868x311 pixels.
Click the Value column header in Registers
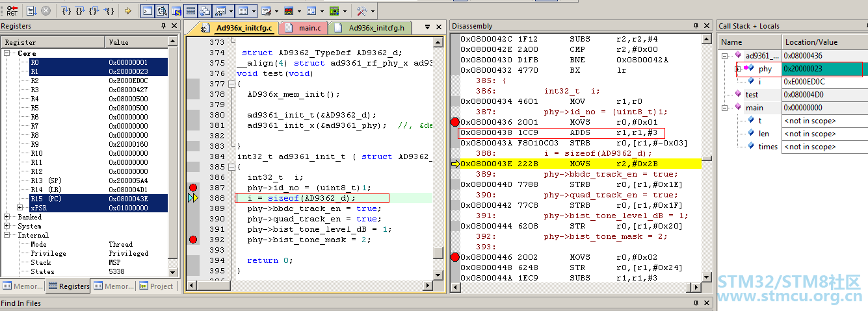click(x=137, y=42)
